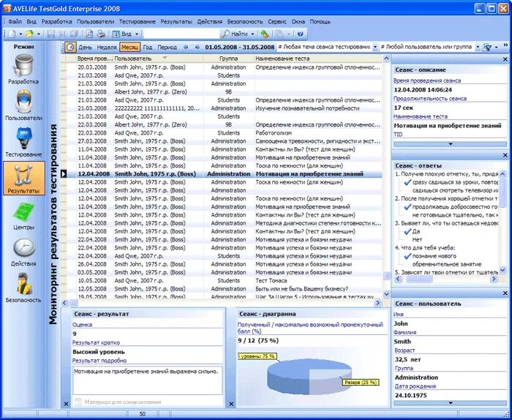Toggle the День period button

click(86, 47)
